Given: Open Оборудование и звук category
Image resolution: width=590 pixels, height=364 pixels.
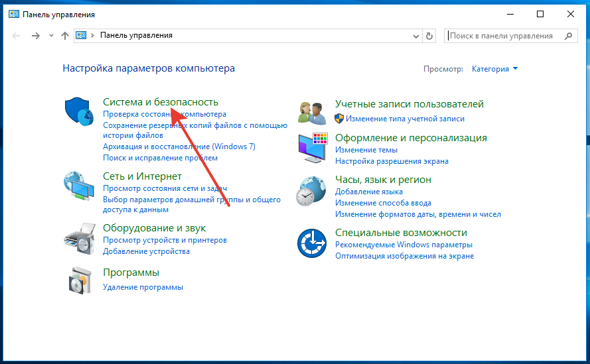Looking at the screenshot, I should tap(154, 228).
